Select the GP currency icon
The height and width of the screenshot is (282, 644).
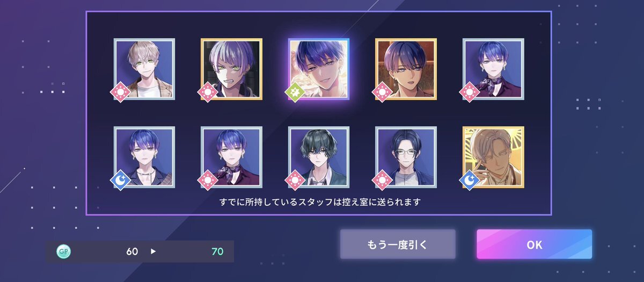click(x=64, y=251)
